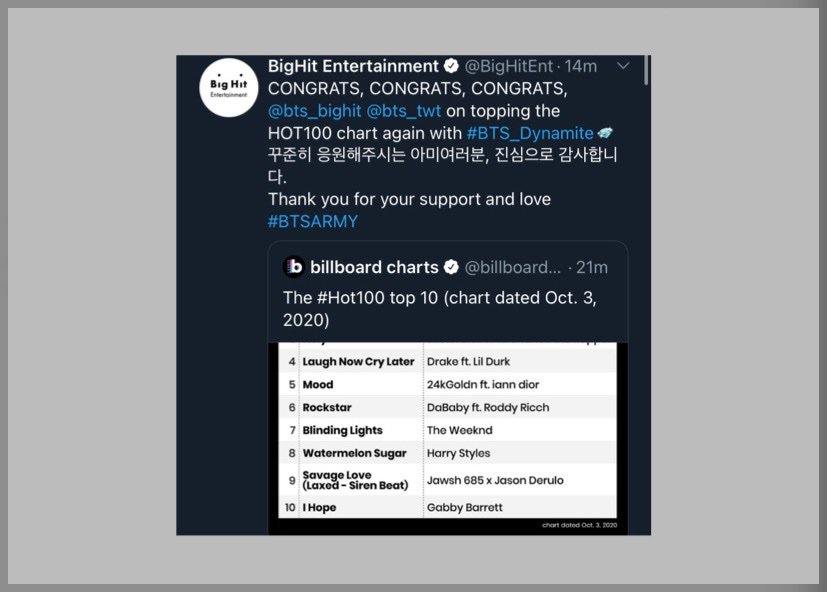Image resolution: width=827 pixels, height=592 pixels.
Task: Open the quoted tweet text about Hot100
Action: coord(440,309)
